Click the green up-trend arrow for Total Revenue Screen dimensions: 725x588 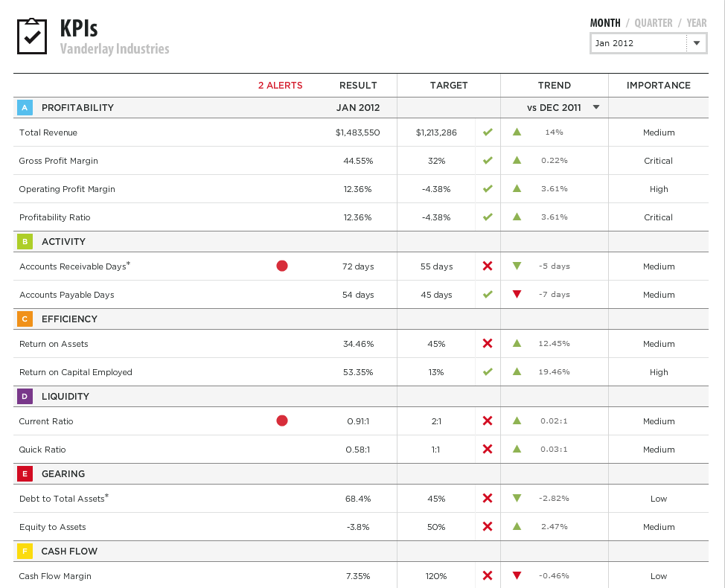click(517, 132)
